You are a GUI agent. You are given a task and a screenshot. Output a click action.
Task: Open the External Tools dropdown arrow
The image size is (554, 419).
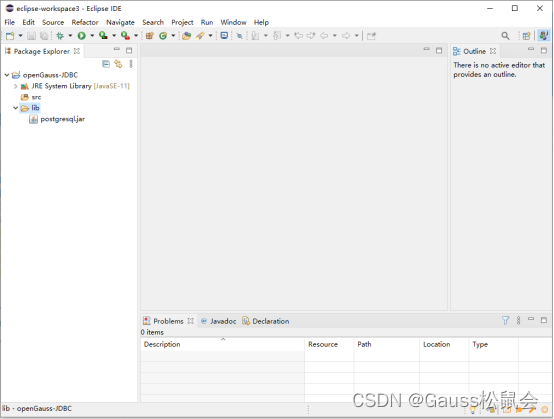tap(136, 36)
